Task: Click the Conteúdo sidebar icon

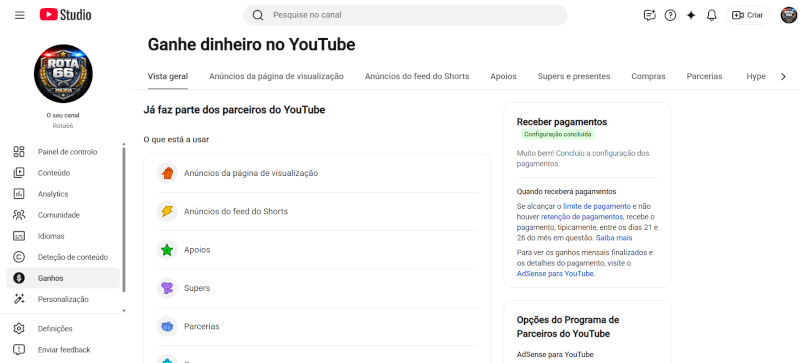Action: click(x=19, y=173)
